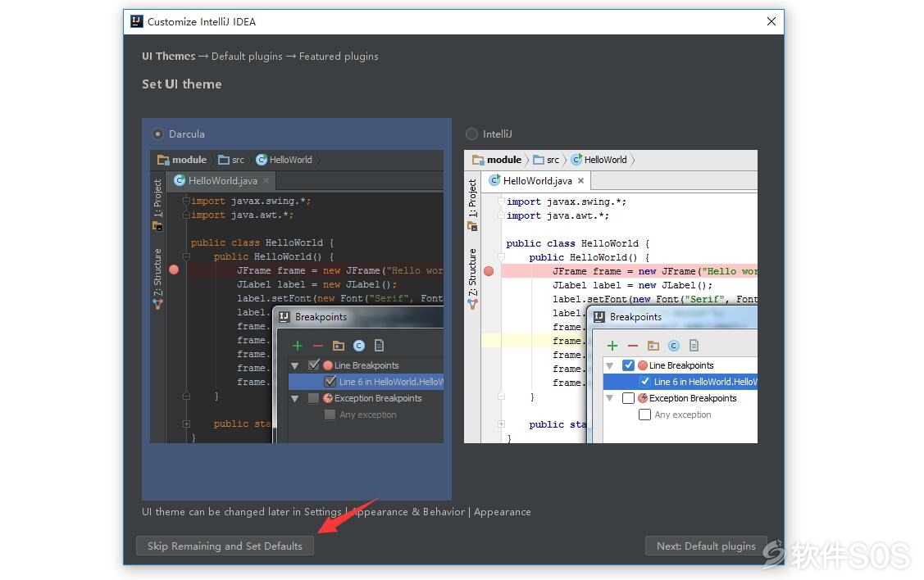Click folder group icon in IntelliJ Breakpoints toolbar

[653, 346]
